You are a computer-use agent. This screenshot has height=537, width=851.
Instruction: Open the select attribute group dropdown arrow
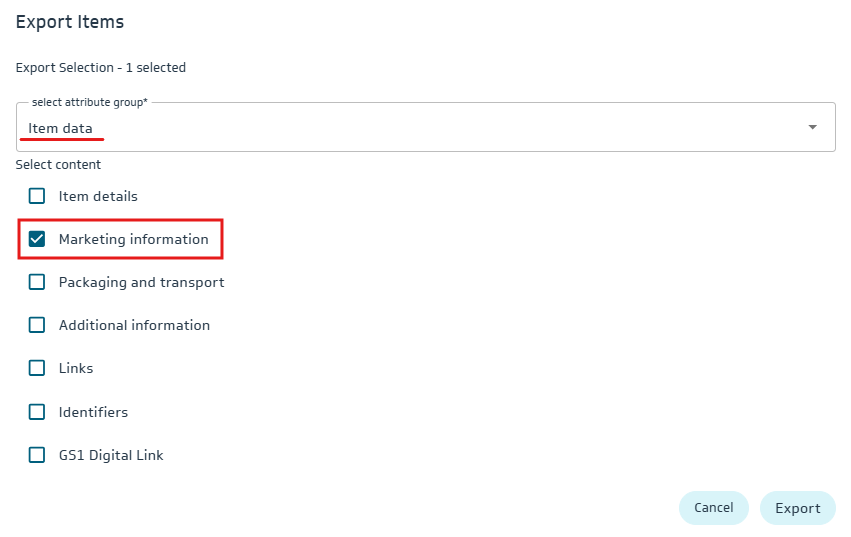point(812,127)
